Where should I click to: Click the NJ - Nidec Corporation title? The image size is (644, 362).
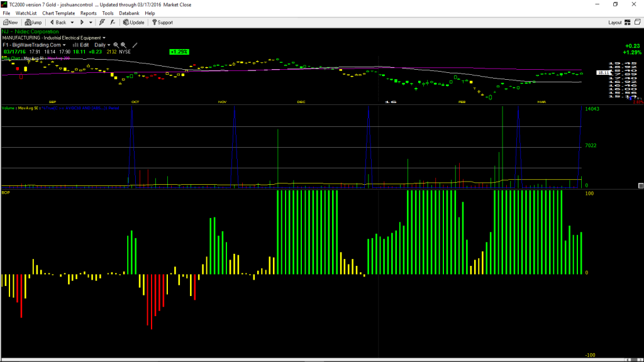(x=30, y=31)
